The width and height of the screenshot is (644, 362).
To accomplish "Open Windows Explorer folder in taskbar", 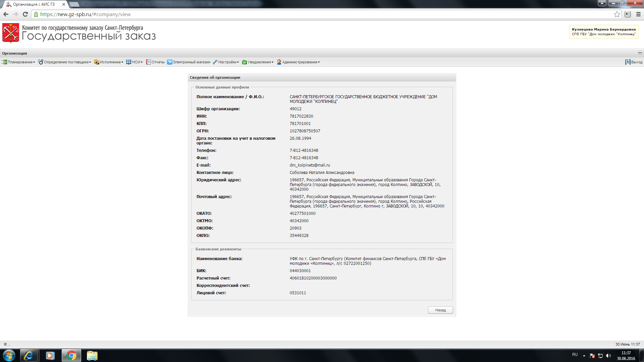I will click(x=92, y=355).
